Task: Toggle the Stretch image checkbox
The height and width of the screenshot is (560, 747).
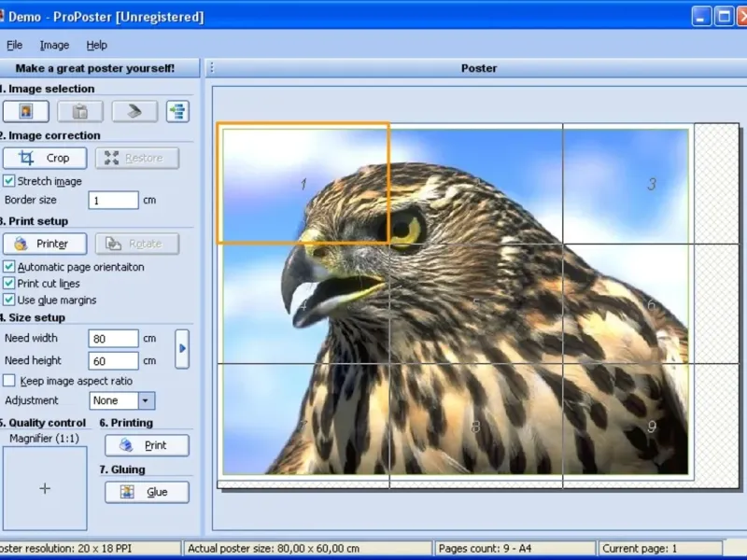Action: pyautogui.click(x=8, y=181)
